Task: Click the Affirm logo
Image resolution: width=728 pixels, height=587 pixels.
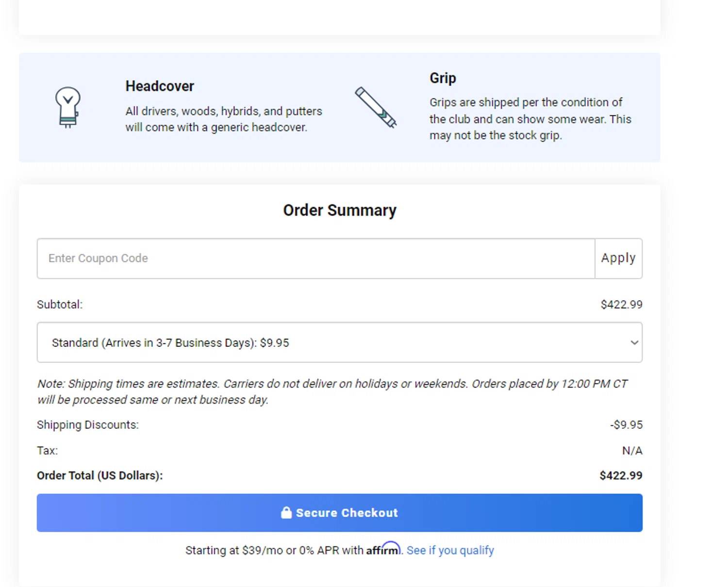Action: click(x=383, y=550)
